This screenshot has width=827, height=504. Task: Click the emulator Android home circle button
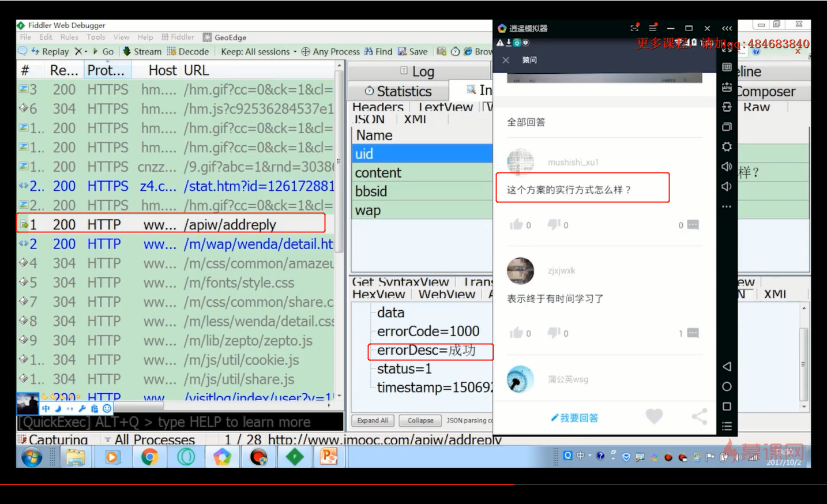727,386
